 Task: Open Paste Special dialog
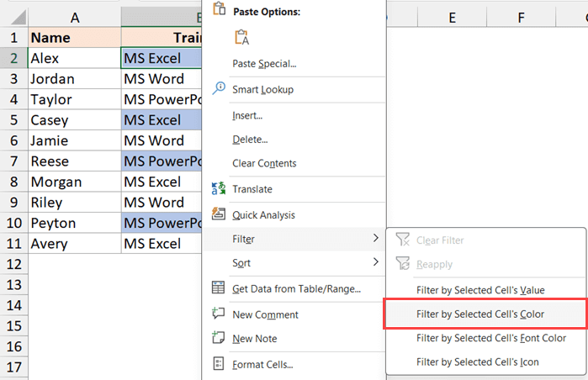click(x=264, y=64)
